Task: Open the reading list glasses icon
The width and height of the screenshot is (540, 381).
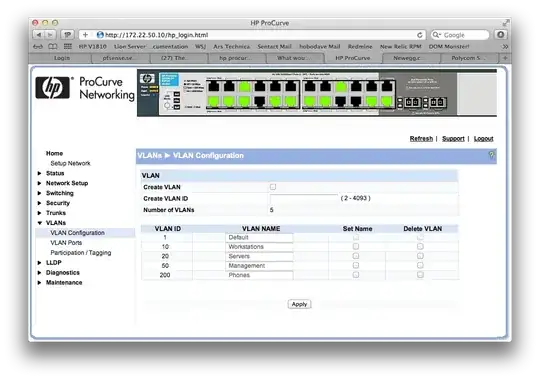Action: (x=38, y=47)
